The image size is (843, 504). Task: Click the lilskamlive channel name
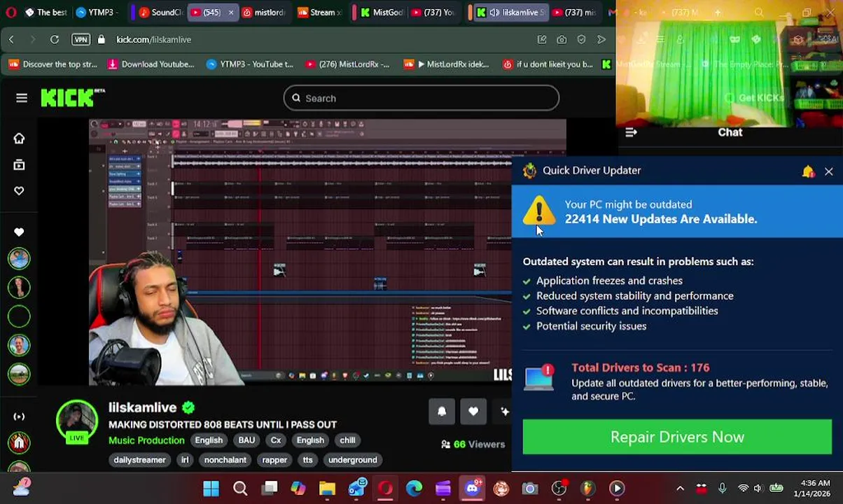coord(142,407)
